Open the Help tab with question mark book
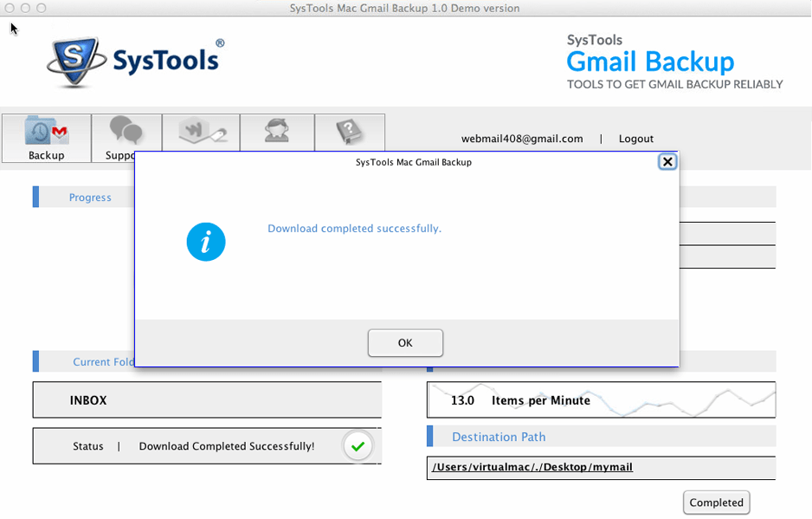812x519 pixels. (350, 133)
